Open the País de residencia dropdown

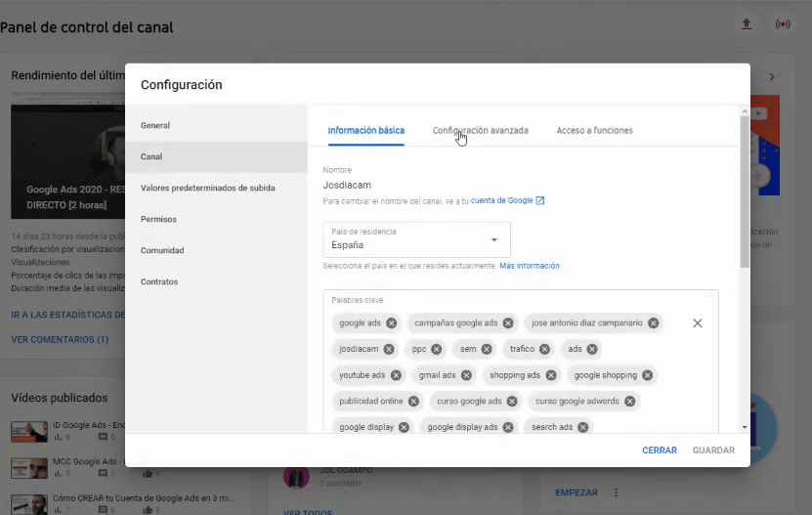pos(417,239)
